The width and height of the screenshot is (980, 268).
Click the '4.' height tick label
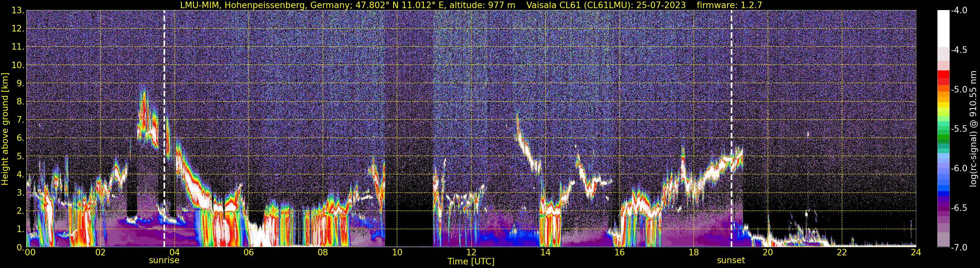(20, 175)
